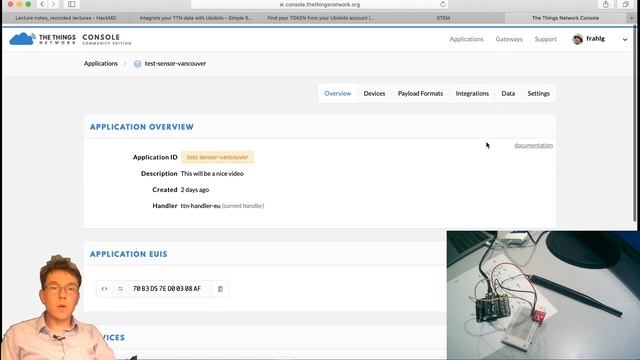Go forward with Safari forward arrow

click(x=53, y=4)
